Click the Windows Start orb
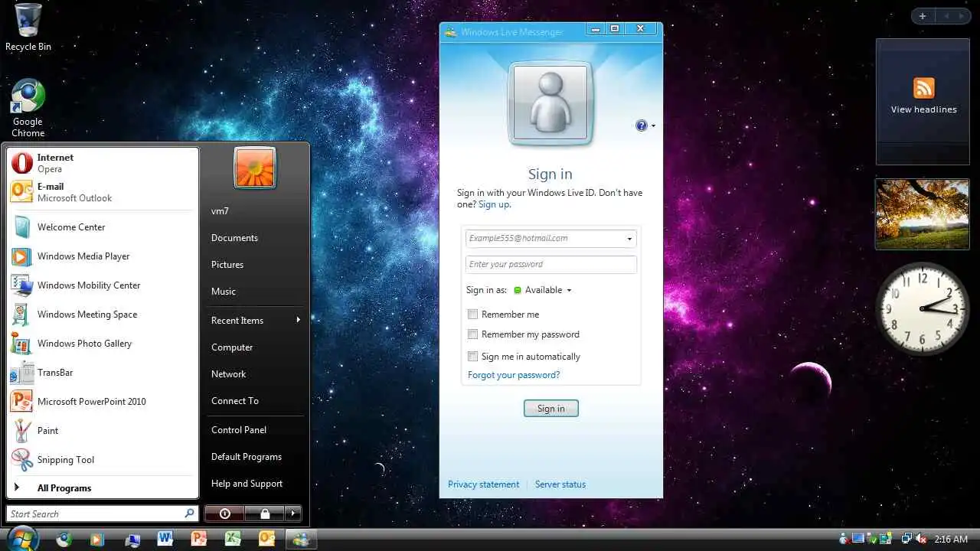This screenshot has height=551, width=980. point(23,539)
